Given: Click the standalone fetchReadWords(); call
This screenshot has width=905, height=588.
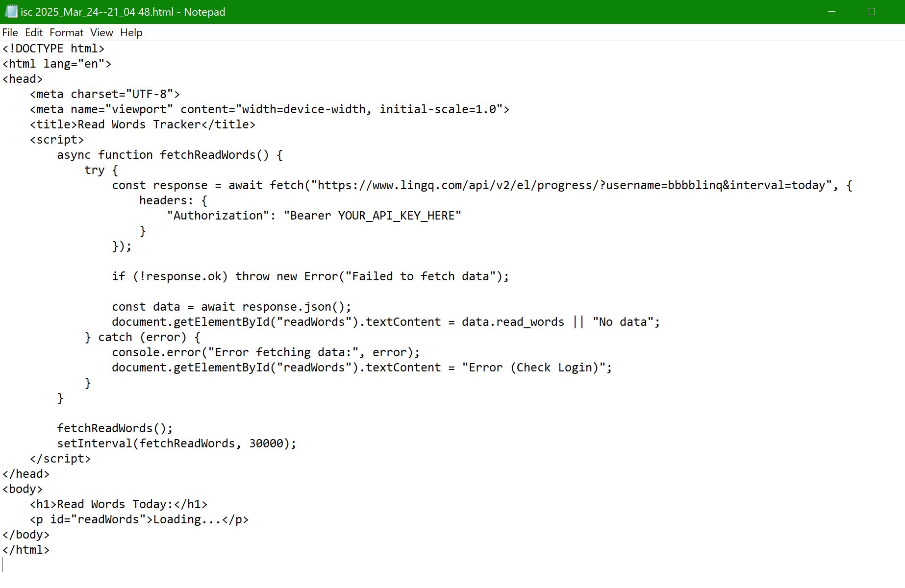Looking at the screenshot, I should (x=115, y=428).
